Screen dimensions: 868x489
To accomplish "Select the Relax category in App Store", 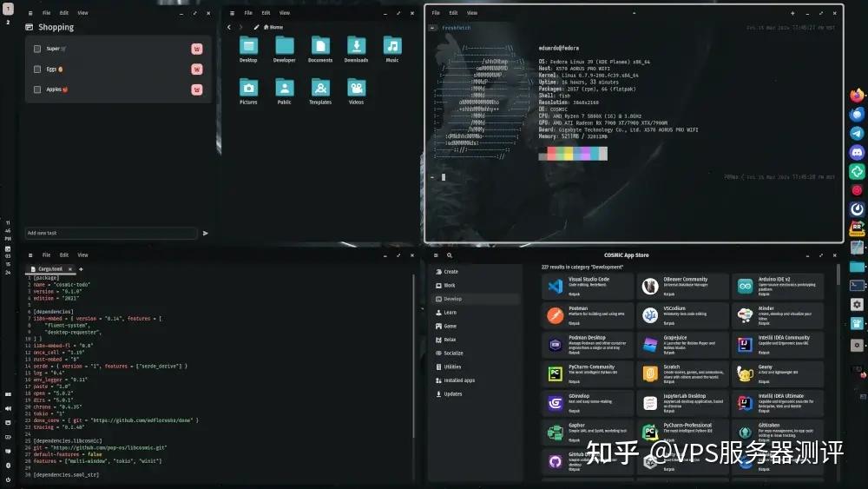I will point(475,340).
